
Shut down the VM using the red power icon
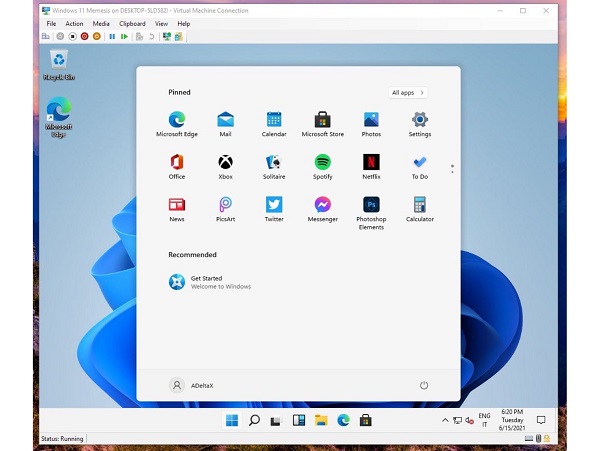point(85,37)
